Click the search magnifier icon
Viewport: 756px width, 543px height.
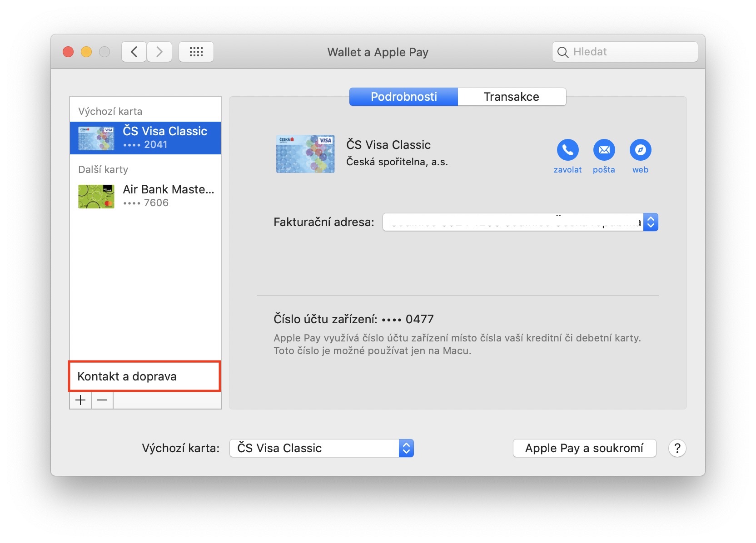tap(562, 52)
